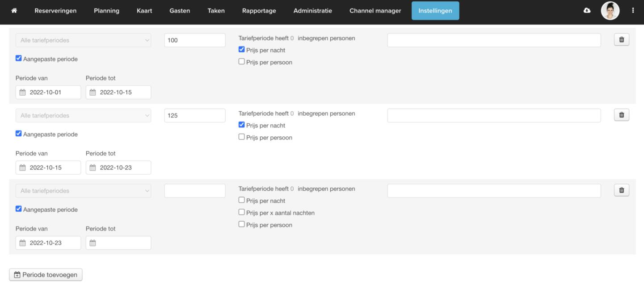
Task: Delete the empty third rate period
Action: (x=621, y=190)
